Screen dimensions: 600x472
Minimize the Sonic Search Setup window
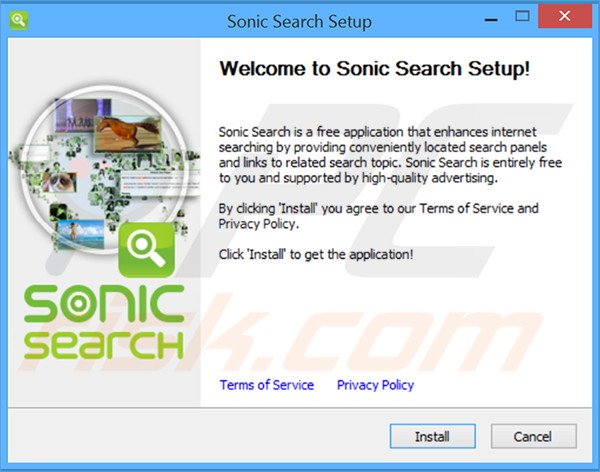[491, 19]
